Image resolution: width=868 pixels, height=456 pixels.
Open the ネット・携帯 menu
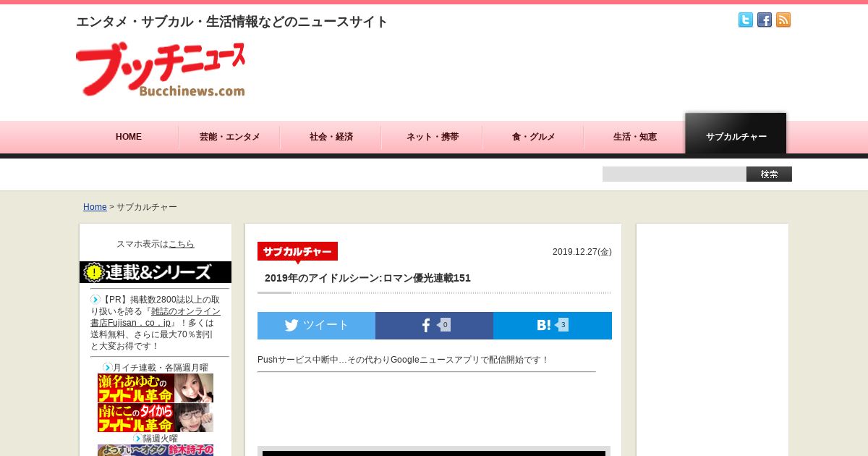[x=432, y=137]
